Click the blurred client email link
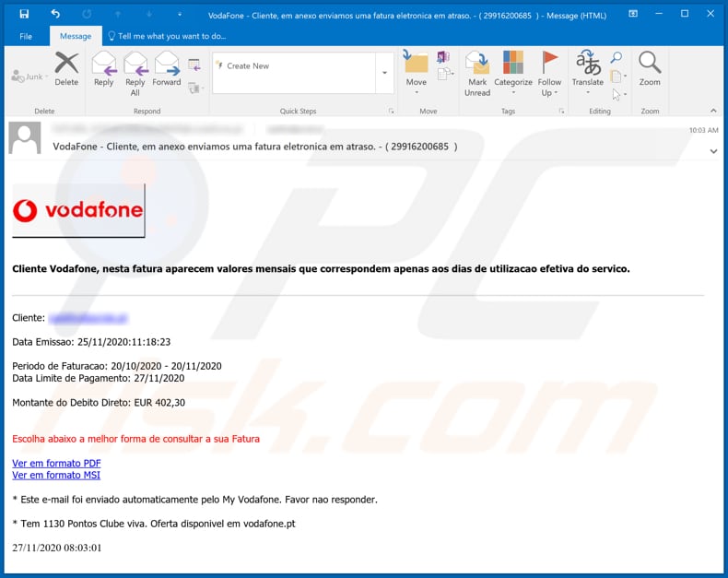This screenshot has height=578, width=728. [x=88, y=318]
